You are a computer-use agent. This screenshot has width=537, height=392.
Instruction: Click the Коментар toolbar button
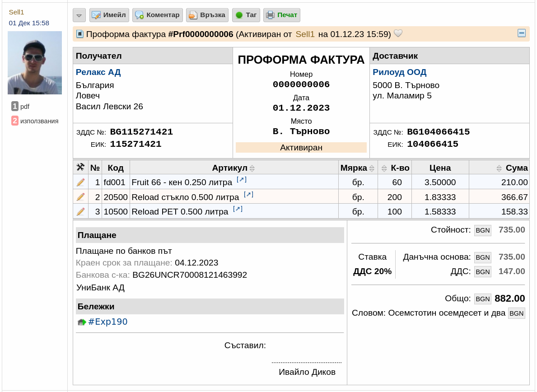(158, 15)
